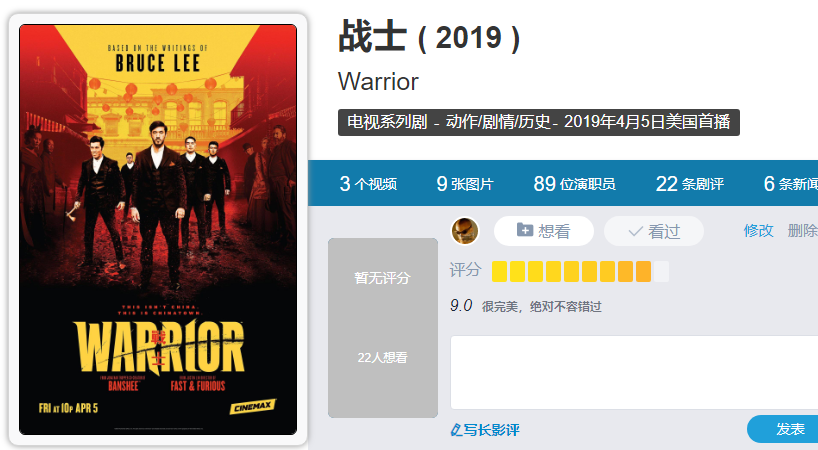Click the pencil icon beside 写长影评

tap(456, 430)
